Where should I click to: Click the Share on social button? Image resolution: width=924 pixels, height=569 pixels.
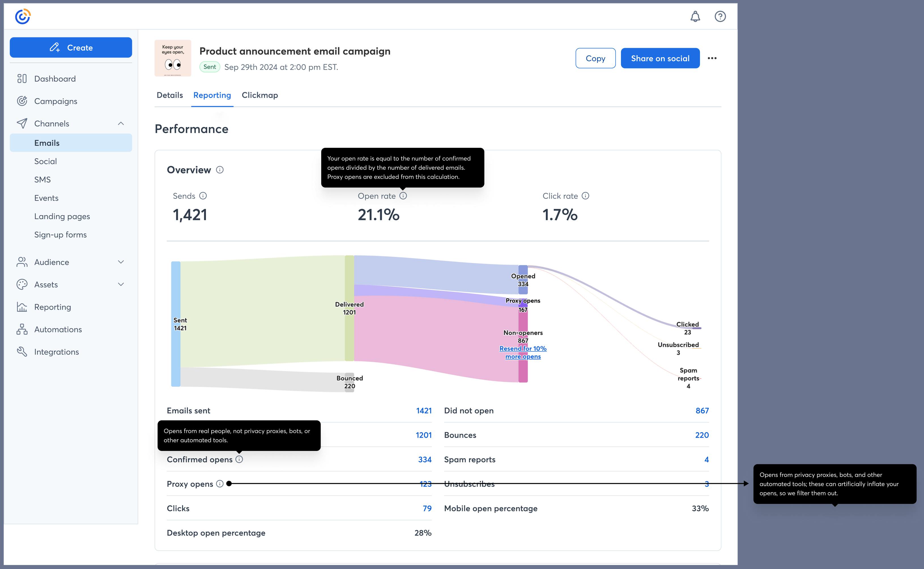(x=660, y=58)
